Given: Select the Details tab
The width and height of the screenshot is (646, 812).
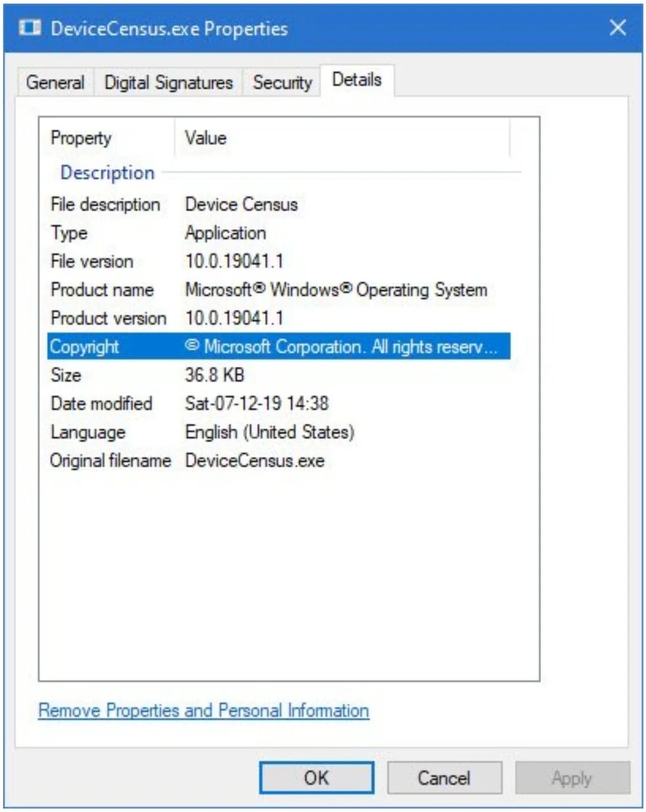Looking at the screenshot, I should pos(357,80).
